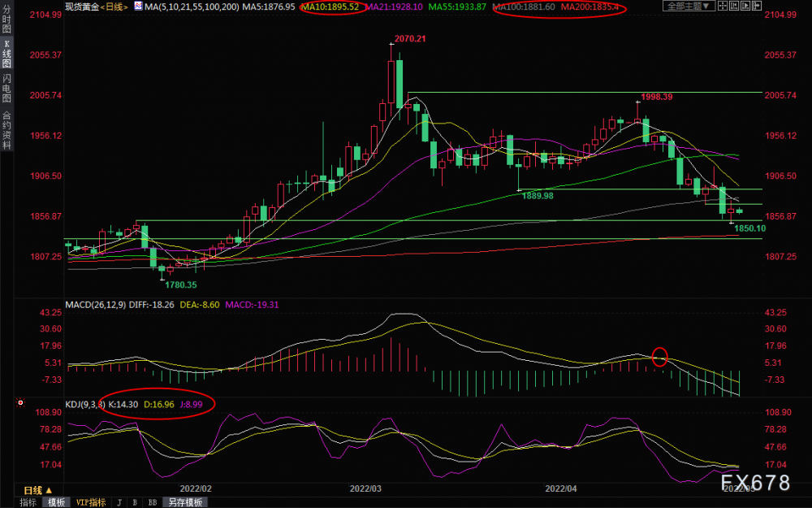This screenshot has height=508, width=812.
Task: Click the B template button
Action: pyautogui.click(x=135, y=502)
